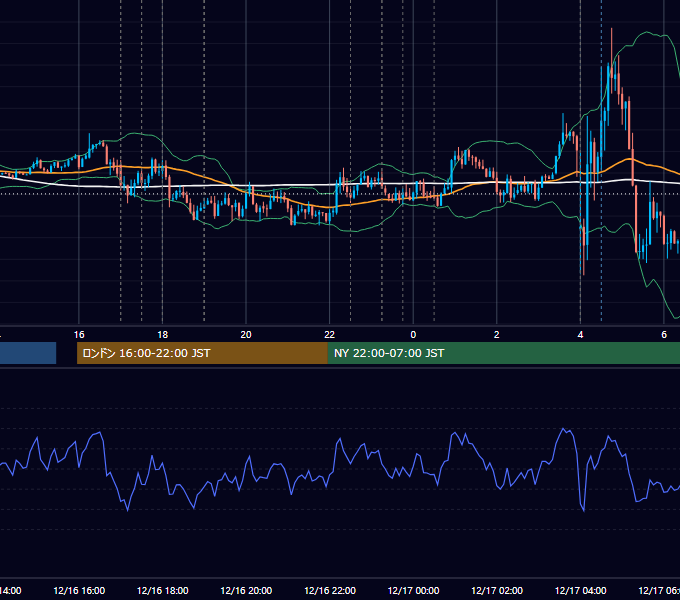Click the 12/17 00:00 time label
This screenshot has width=680, height=600.
click(413, 590)
